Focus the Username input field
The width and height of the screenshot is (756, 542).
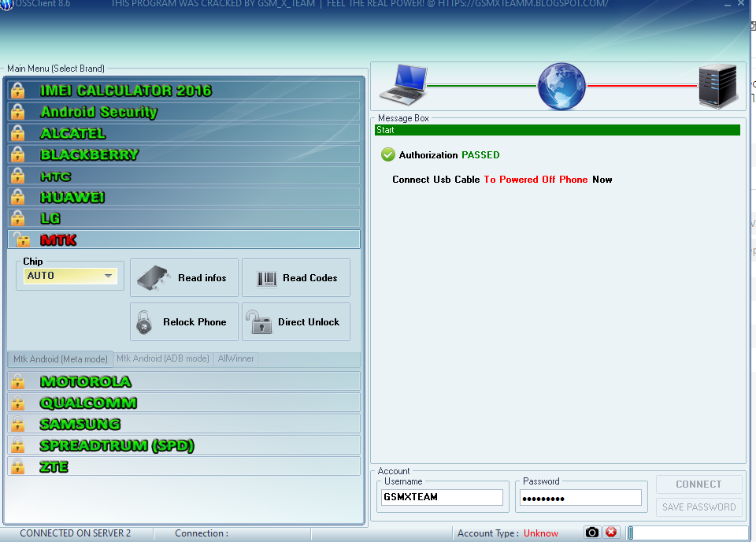pyautogui.click(x=442, y=497)
